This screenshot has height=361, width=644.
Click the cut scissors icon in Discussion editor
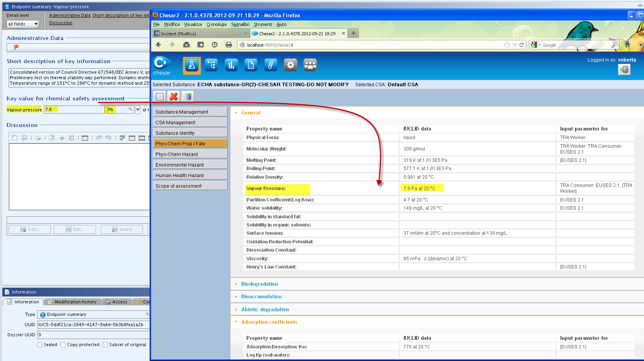[62, 138]
